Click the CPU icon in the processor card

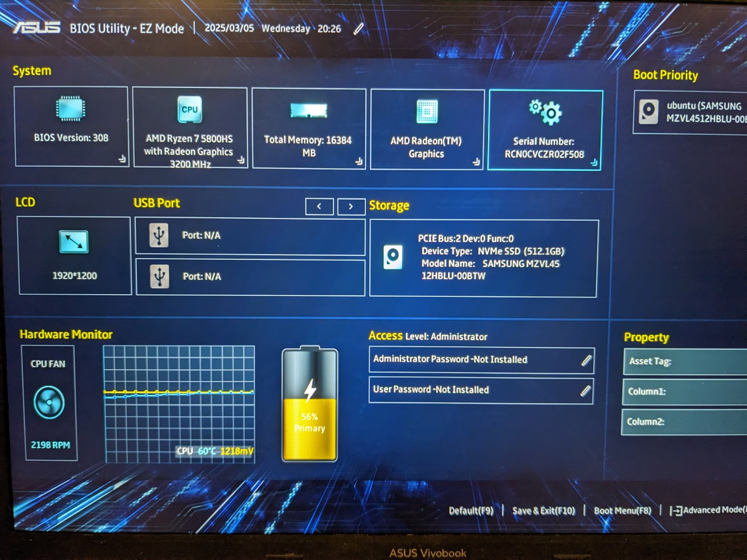coord(189,109)
